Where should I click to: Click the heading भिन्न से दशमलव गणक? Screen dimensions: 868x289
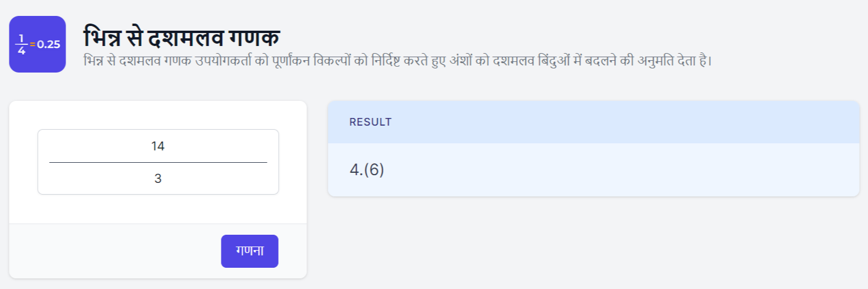(181, 38)
